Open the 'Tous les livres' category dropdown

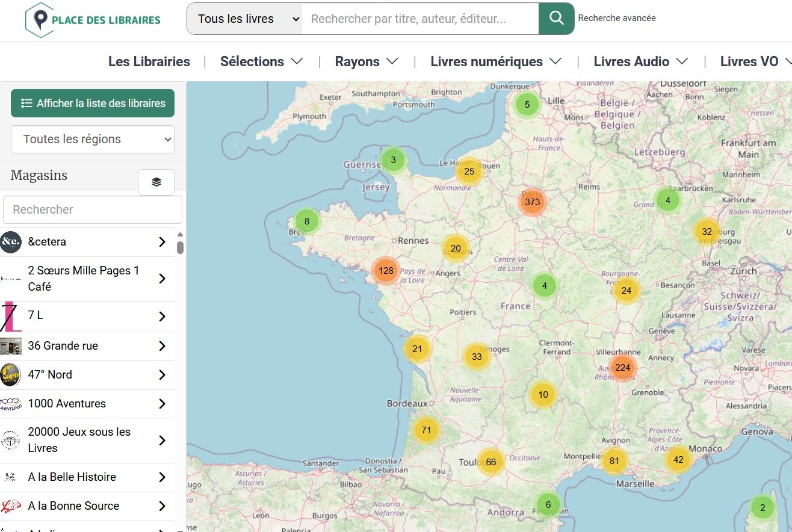tap(244, 19)
